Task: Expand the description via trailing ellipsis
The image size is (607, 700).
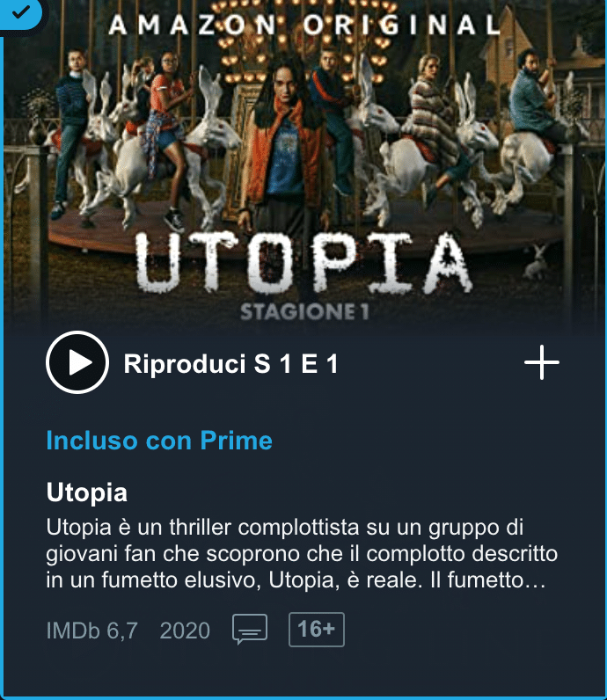Action: (536, 580)
